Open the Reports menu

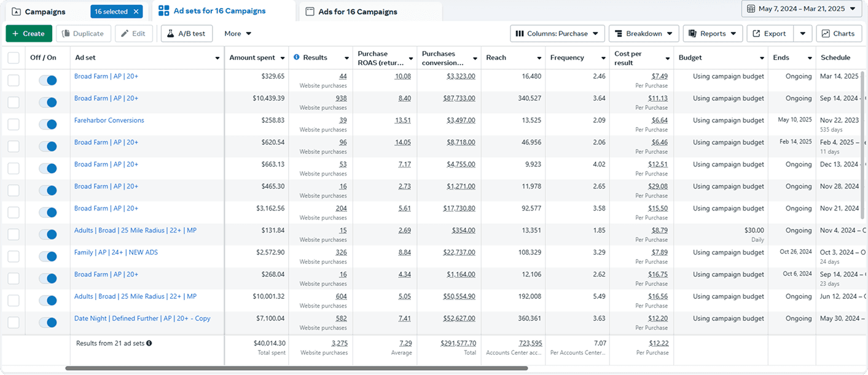tap(713, 34)
